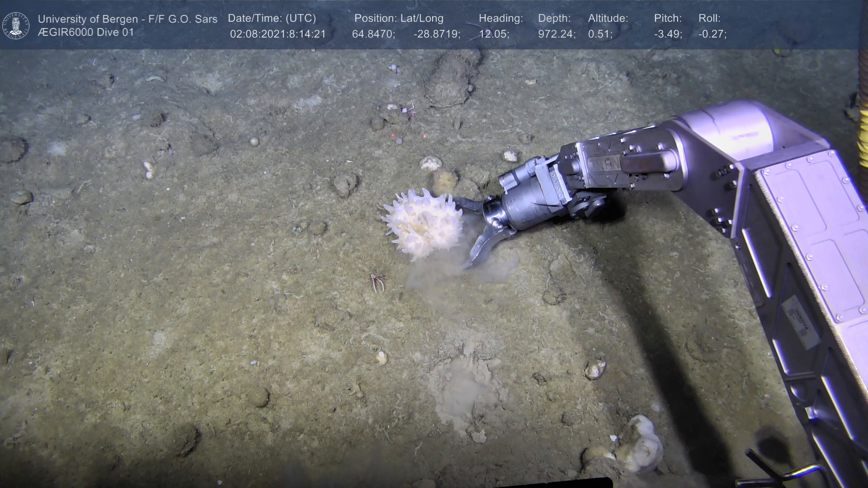Select depth reading 972.24

pos(556,34)
